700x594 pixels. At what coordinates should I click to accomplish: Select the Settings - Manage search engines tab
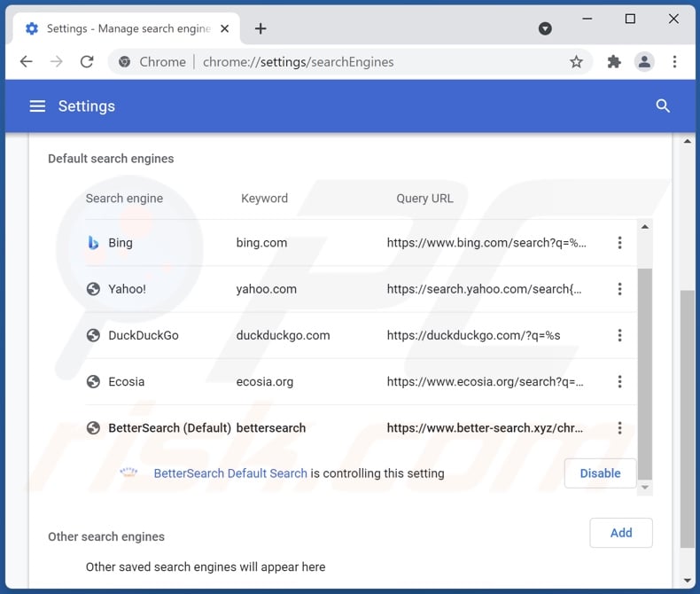(128, 28)
